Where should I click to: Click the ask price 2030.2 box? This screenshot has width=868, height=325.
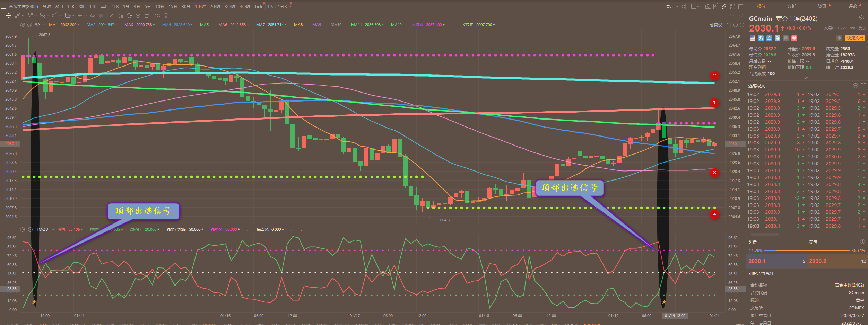point(837,261)
